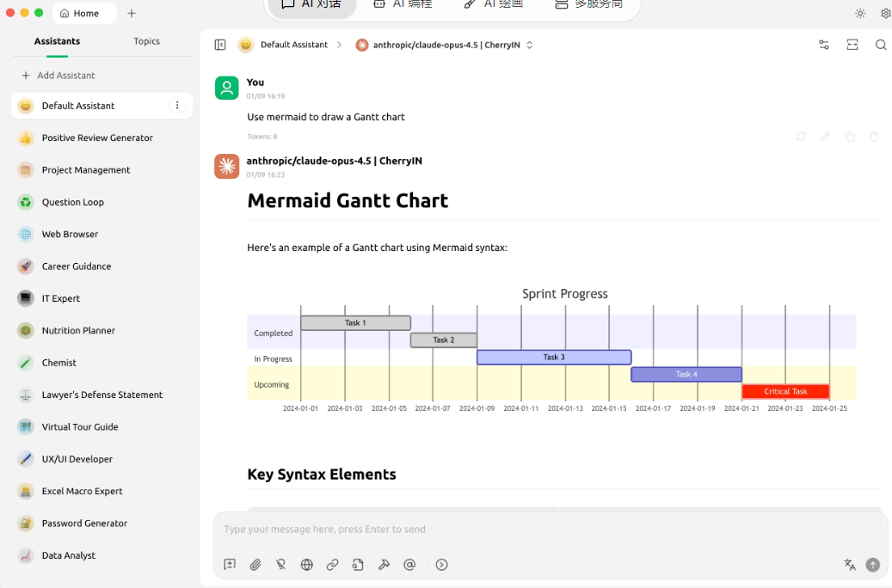This screenshot has width=892, height=588.
Task: Open search with the magnifier icon
Action: pyautogui.click(x=881, y=45)
